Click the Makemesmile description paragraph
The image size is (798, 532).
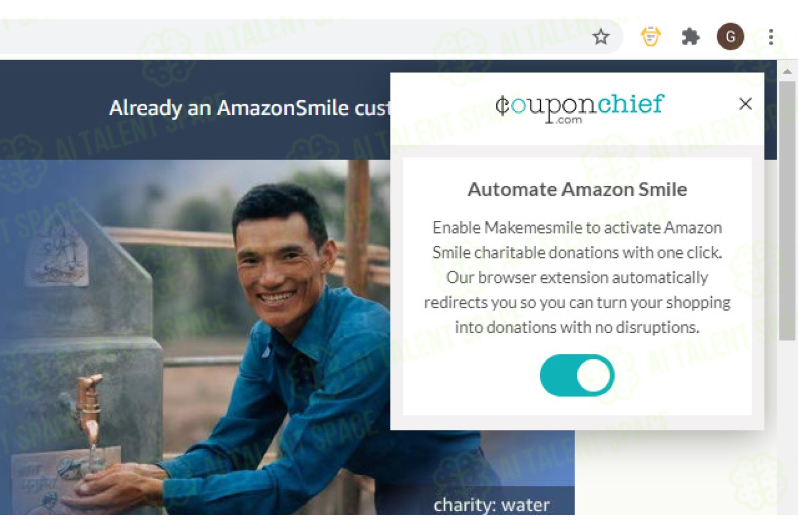pos(577,277)
